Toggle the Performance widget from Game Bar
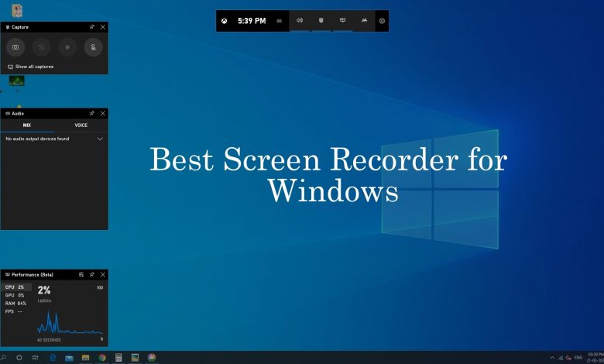This screenshot has width=604, height=364. pos(342,20)
